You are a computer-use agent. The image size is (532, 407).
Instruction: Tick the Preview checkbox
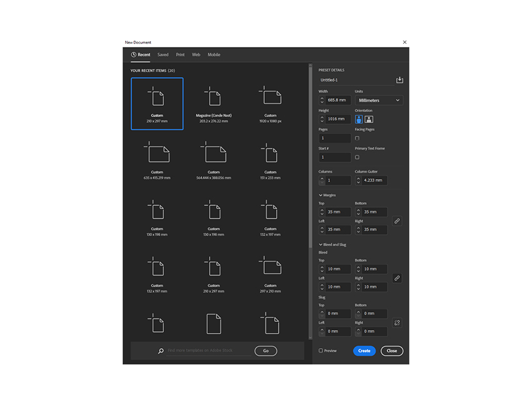320,351
